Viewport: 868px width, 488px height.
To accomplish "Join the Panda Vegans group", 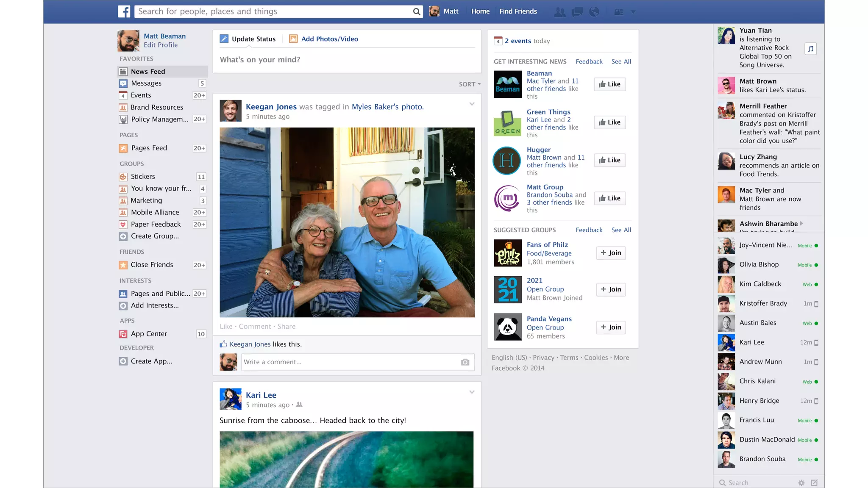I will (x=611, y=327).
